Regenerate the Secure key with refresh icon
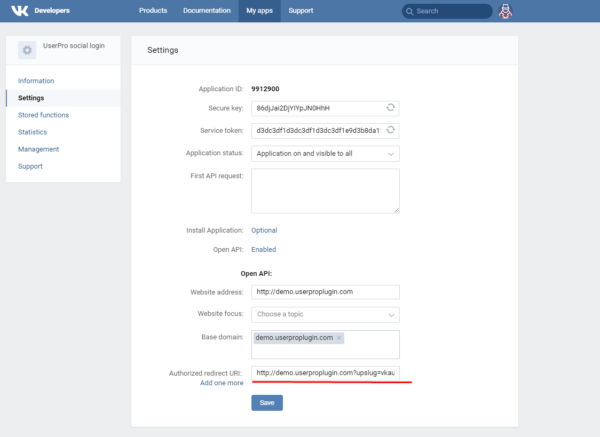This screenshot has width=600, height=437. pos(391,107)
